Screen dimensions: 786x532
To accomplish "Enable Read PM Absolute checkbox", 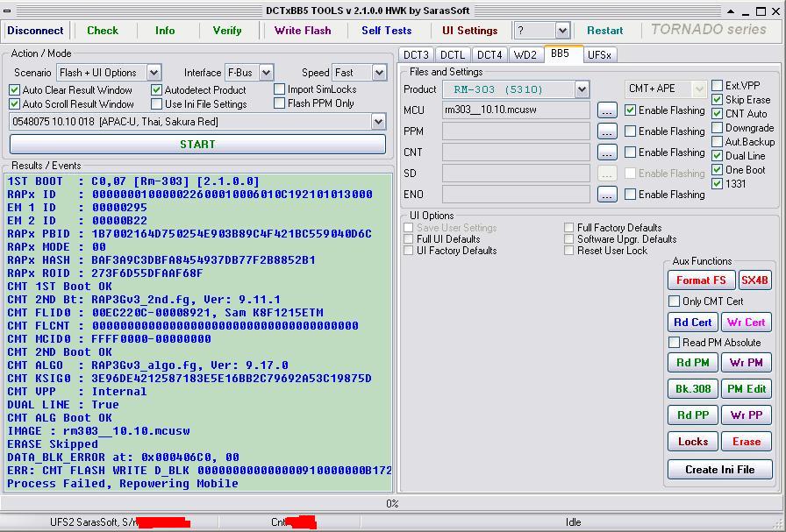I will (675, 343).
